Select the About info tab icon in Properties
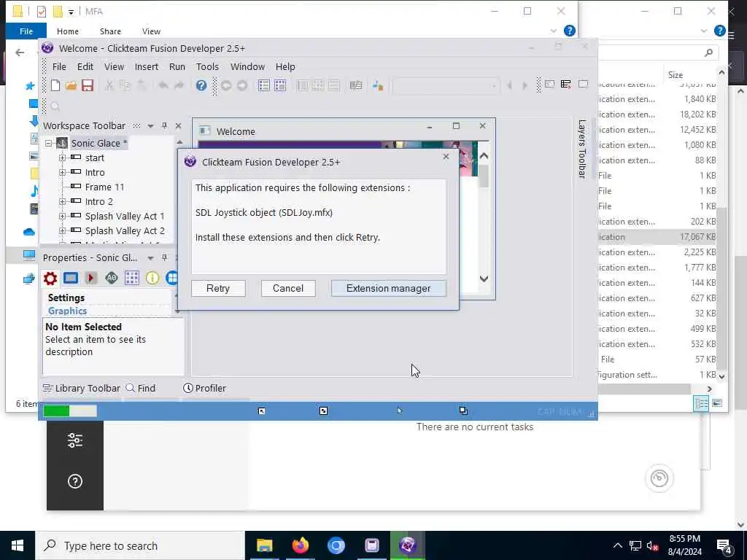Screen dimensions: 747x560 pos(152,278)
